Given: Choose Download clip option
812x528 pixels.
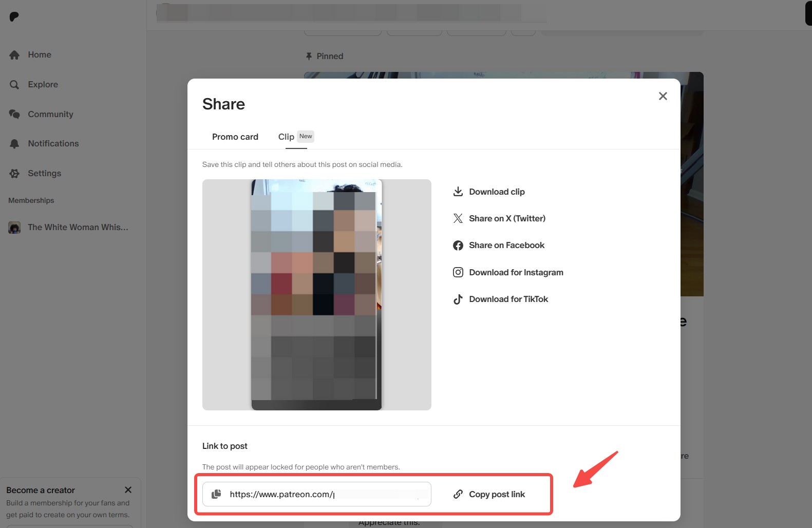Looking at the screenshot, I should [x=489, y=192].
